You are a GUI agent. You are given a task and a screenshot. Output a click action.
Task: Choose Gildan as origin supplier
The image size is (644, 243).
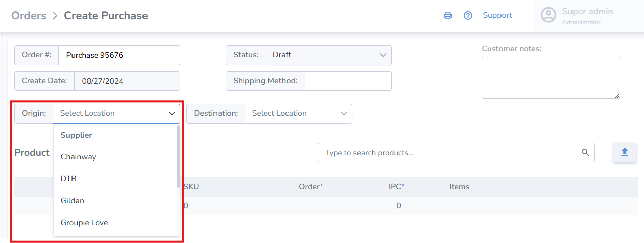pyautogui.click(x=73, y=201)
